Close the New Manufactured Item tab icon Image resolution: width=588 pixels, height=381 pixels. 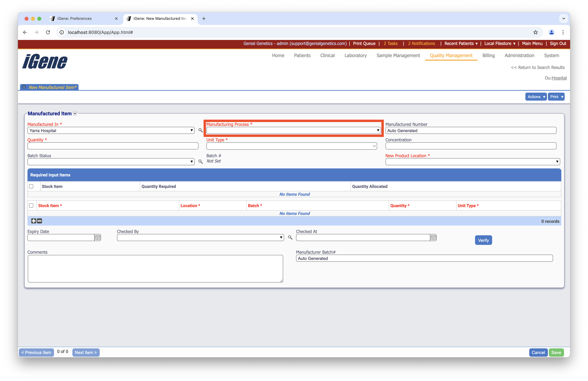click(24, 87)
